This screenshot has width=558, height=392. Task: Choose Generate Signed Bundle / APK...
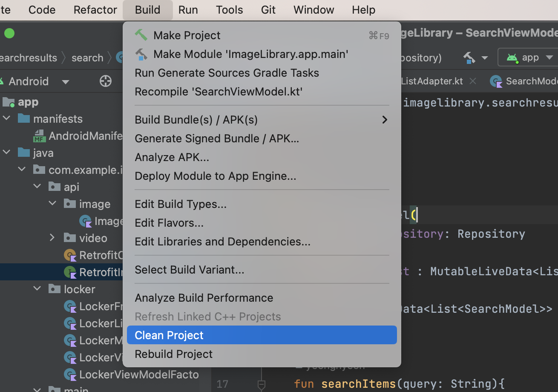tap(262, 138)
